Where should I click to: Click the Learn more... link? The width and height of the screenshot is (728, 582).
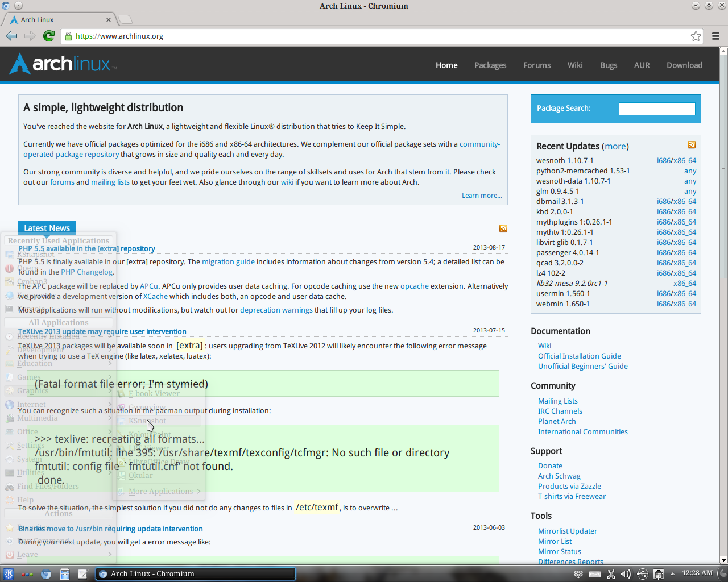[482, 196]
